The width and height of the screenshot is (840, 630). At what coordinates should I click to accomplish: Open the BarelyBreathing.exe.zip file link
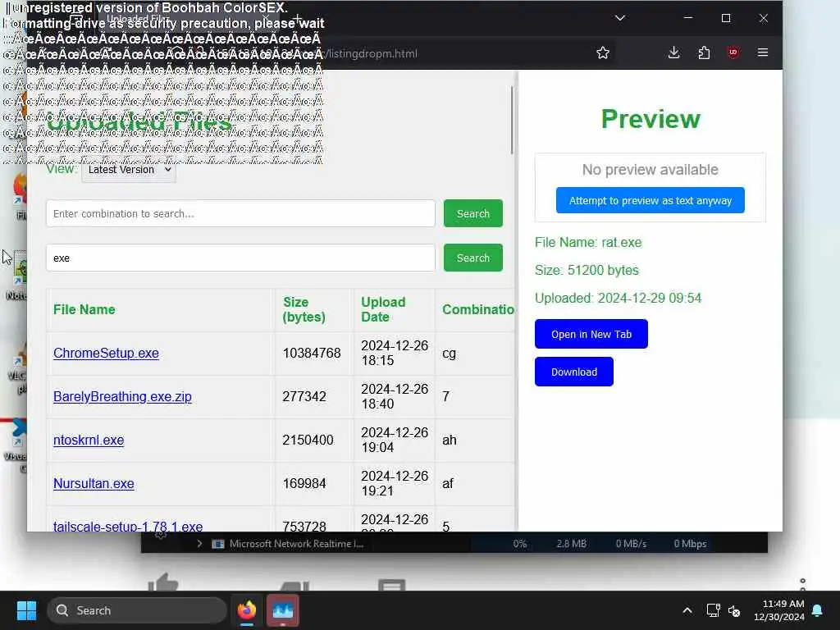tap(122, 396)
